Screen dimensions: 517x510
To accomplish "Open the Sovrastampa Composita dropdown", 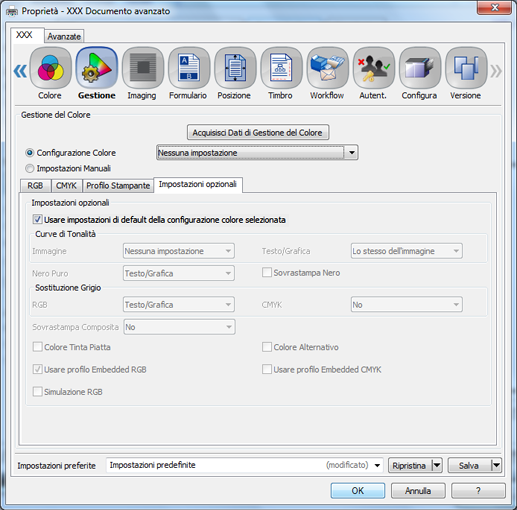I will pyautogui.click(x=179, y=327).
